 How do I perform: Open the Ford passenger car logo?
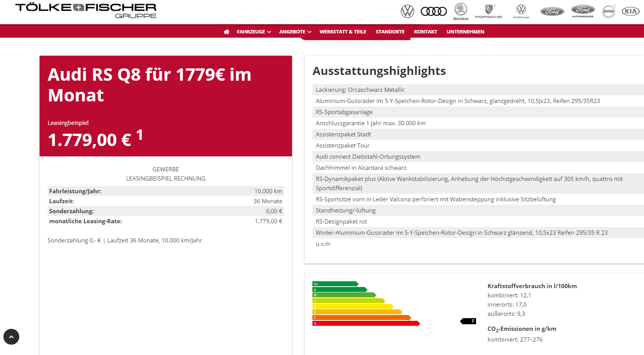pyautogui.click(x=552, y=12)
